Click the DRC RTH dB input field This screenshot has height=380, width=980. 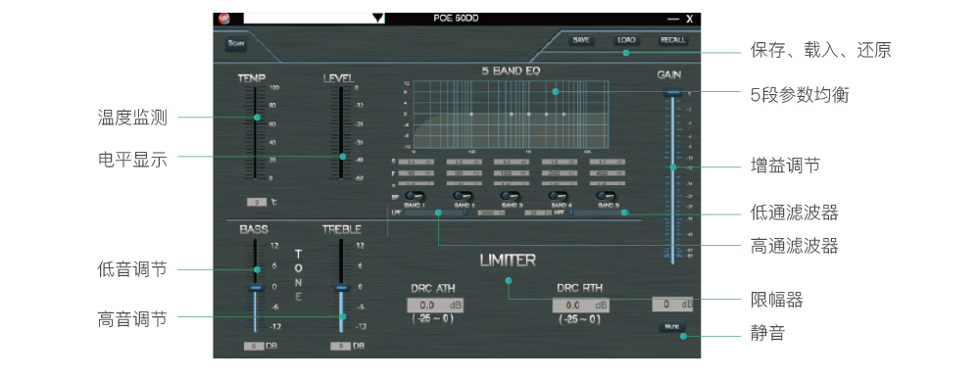580,306
